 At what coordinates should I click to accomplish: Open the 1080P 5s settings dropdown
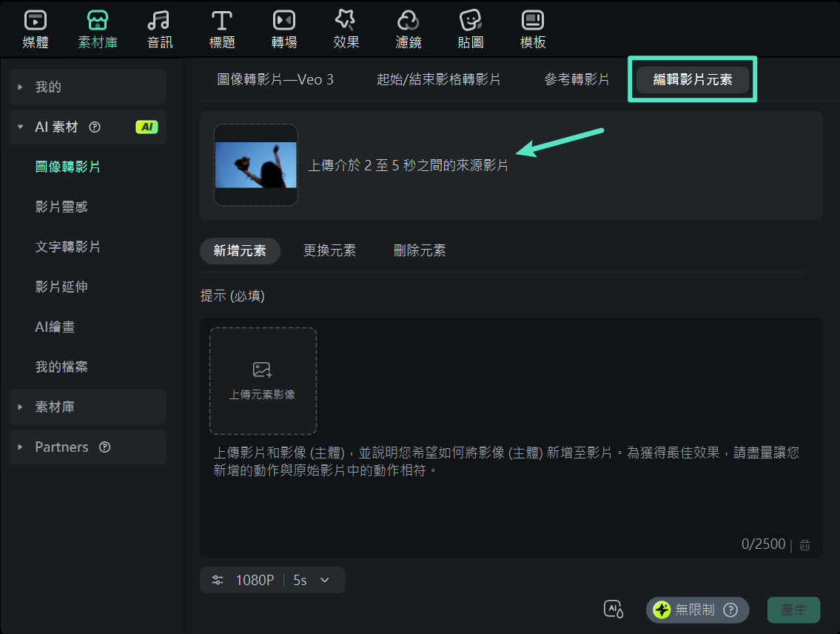point(272,580)
